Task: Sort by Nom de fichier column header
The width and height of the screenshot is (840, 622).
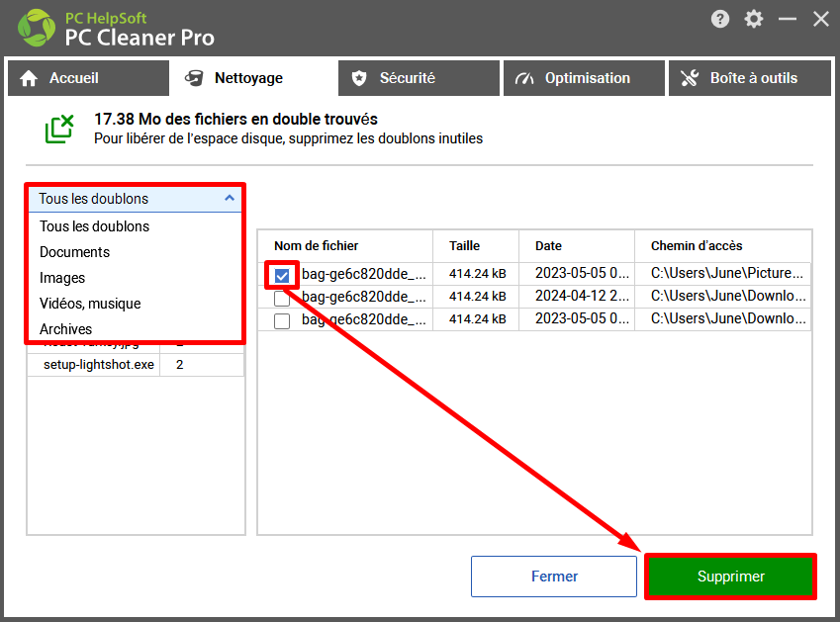Action: click(x=345, y=245)
